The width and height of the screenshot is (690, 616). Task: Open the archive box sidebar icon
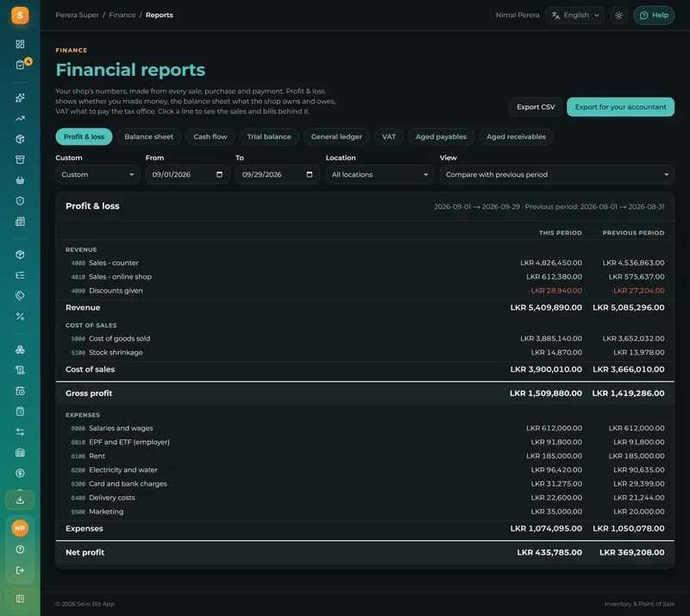click(x=20, y=160)
